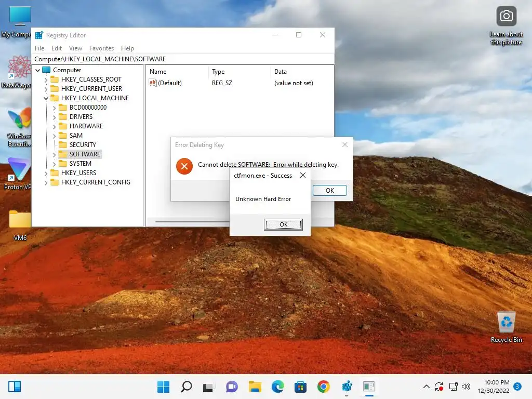Open the Favorites menu in Registry Editor

[101, 48]
